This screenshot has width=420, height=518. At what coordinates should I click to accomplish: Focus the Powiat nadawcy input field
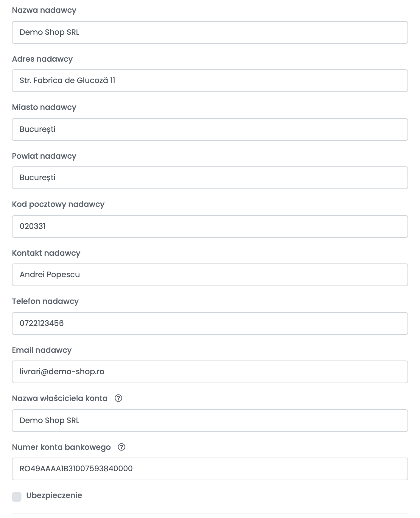(210, 178)
